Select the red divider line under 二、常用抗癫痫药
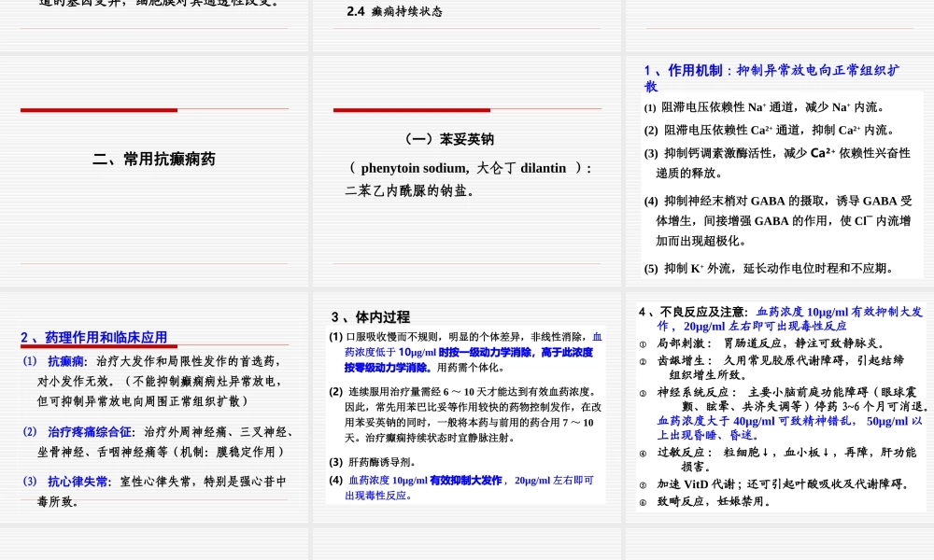Image resolution: width=934 pixels, height=560 pixels. point(99,109)
